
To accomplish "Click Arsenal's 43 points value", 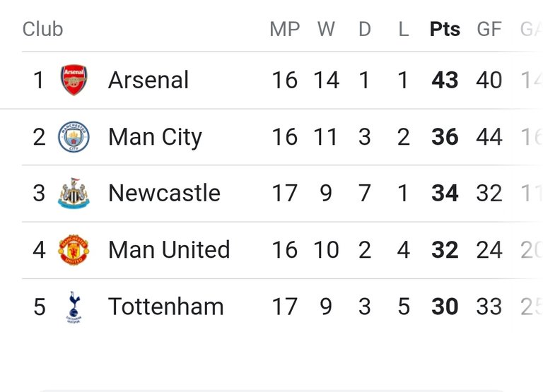I will (x=445, y=81).
